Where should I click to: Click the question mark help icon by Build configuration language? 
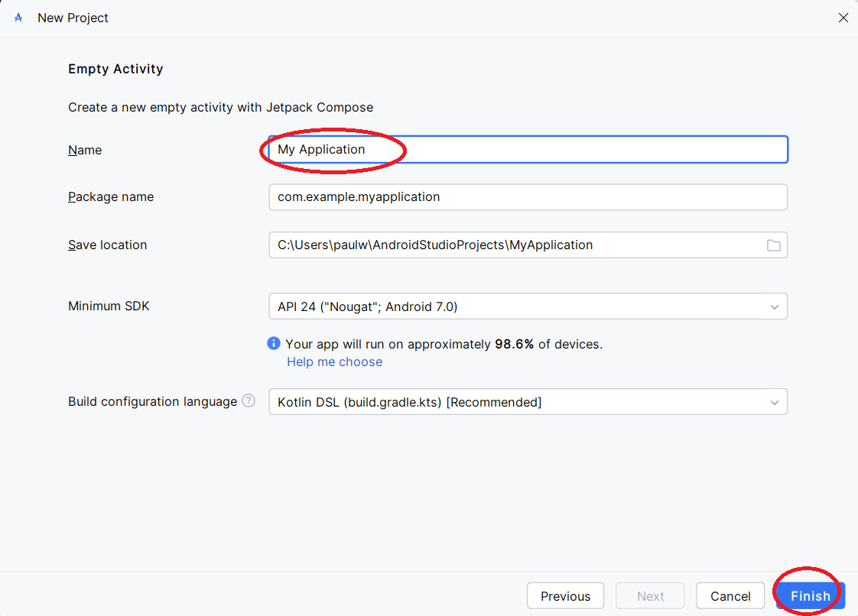(249, 401)
